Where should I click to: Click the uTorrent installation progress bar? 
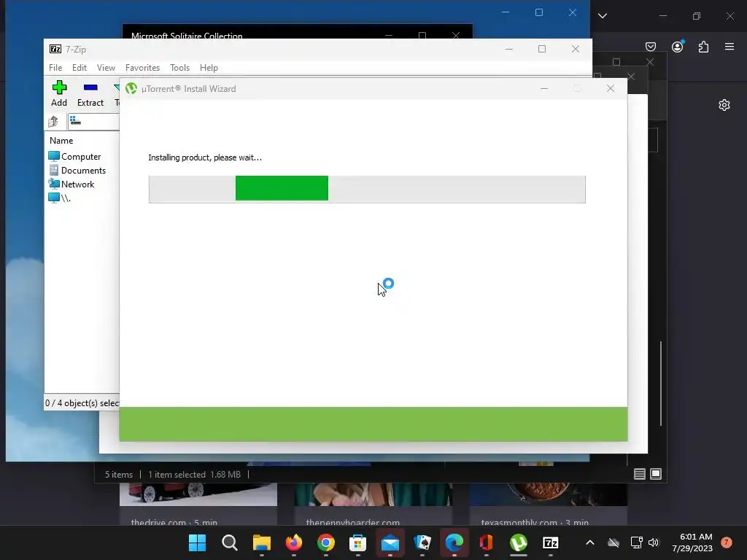tap(367, 189)
